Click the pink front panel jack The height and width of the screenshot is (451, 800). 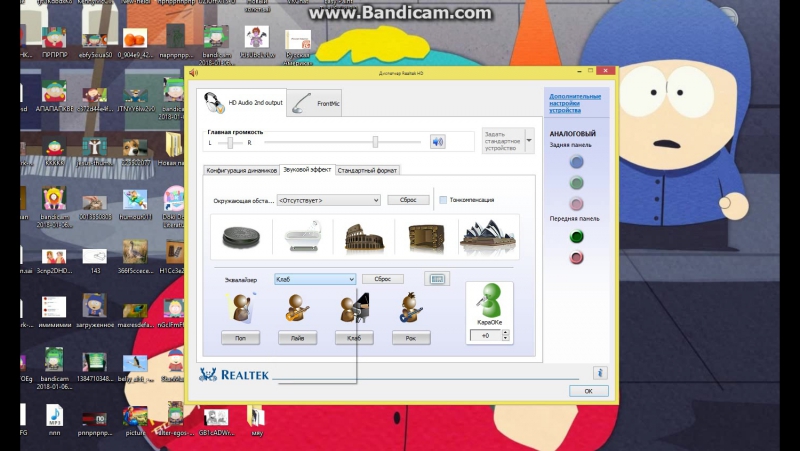577,257
